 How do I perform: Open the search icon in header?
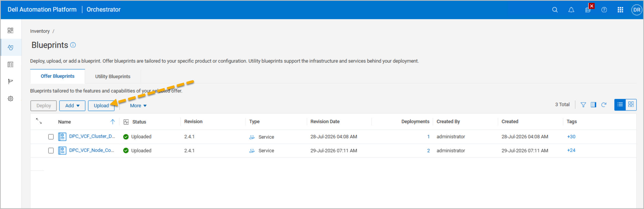[x=555, y=10]
